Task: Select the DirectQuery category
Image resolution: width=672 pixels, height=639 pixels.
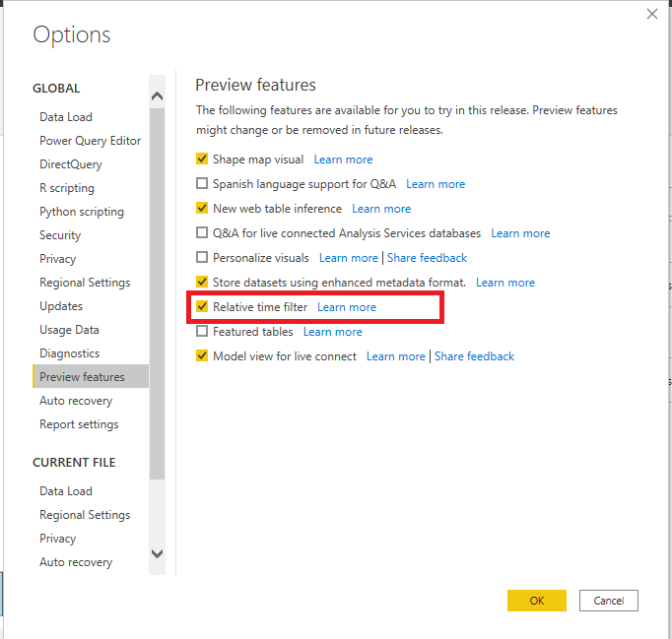Action: 71,164
